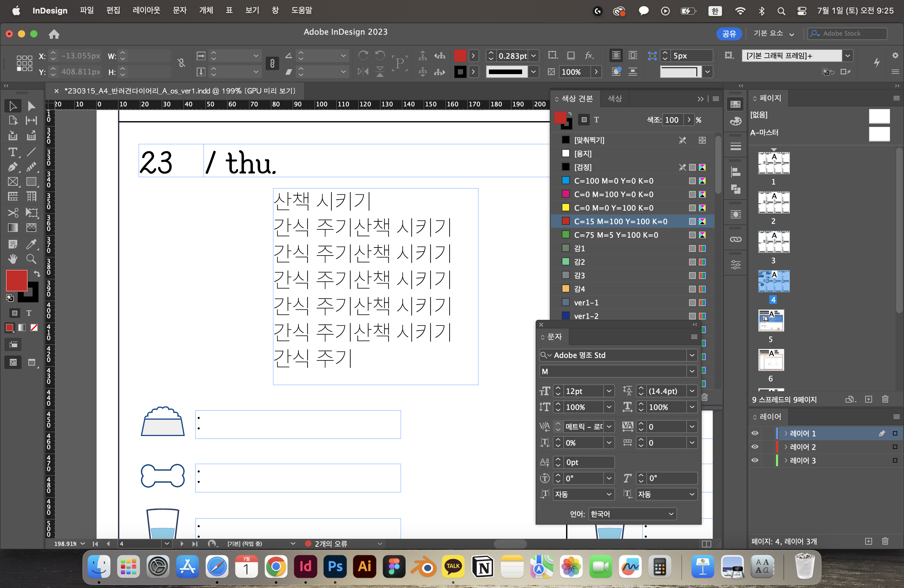The image size is (904, 588).
Task: Go to next page arrow in status bar
Action: point(181,544)
